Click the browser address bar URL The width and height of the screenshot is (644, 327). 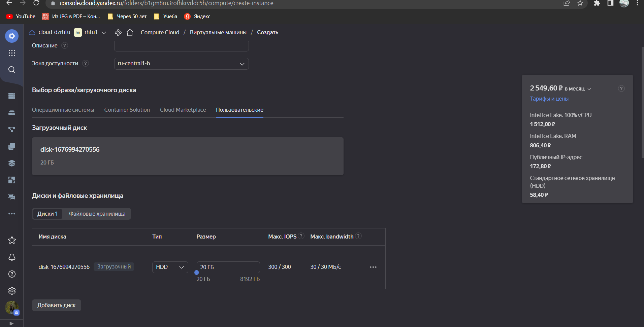[166, 3]
